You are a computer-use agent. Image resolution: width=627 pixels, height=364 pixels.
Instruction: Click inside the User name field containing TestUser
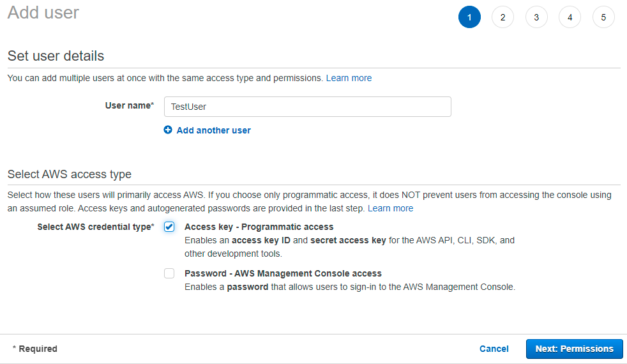308,107
